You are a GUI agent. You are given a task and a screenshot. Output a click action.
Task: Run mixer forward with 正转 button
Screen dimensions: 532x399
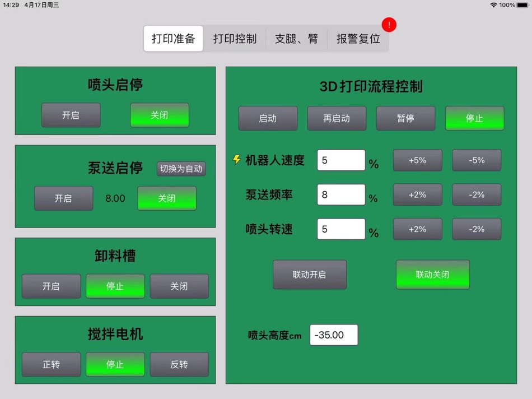(51, 364)
